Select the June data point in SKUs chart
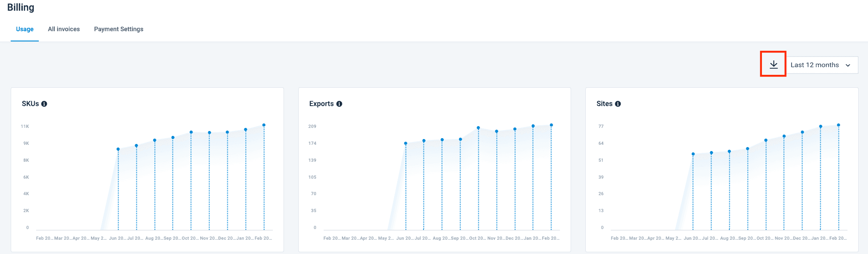Screen dimensions: 868x254 tap(118, 149)
